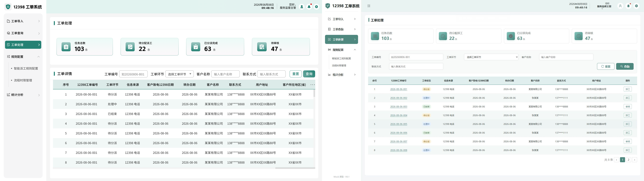Click the 待分配派工 clock icon in right view

[443, 36]
